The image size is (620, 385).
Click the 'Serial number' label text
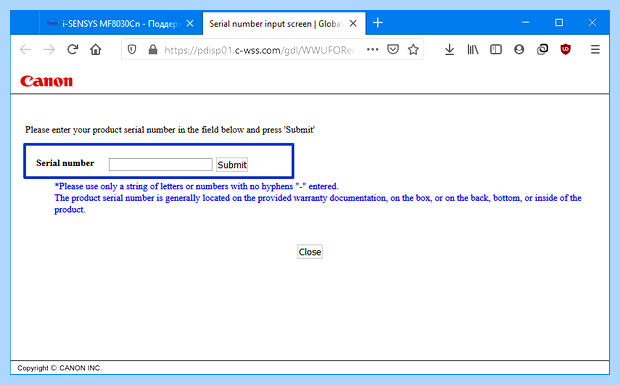coord(65,163)
